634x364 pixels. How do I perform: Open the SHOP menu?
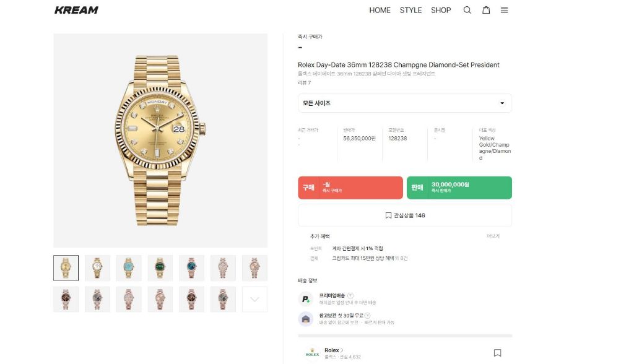click(x=441, y=10)
